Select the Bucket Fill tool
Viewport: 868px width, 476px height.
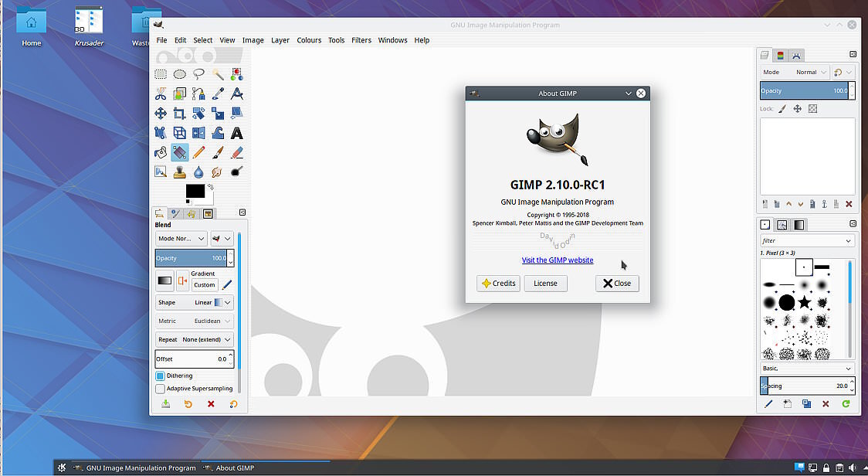161,152
